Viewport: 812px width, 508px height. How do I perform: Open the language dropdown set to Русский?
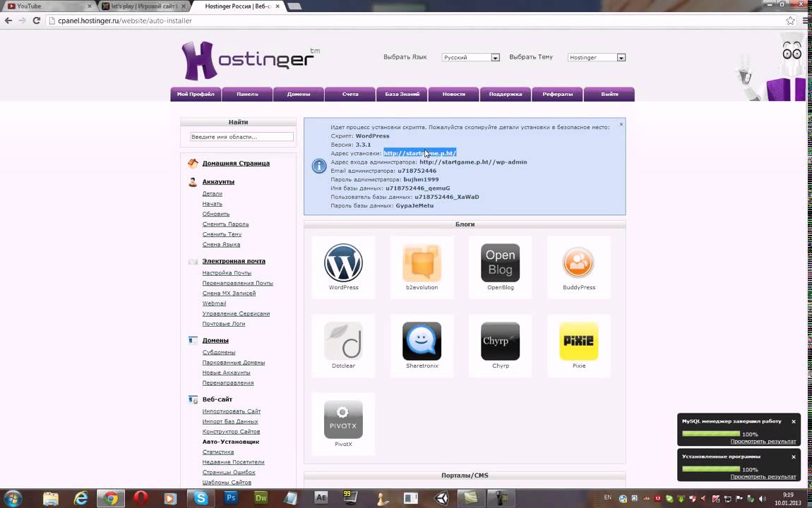(x=471, y=57)
